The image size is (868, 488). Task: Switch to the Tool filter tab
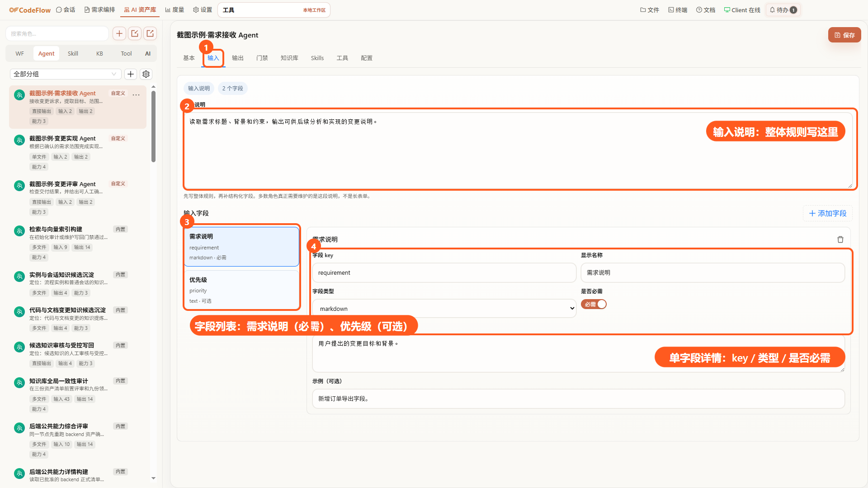[126, 53]
